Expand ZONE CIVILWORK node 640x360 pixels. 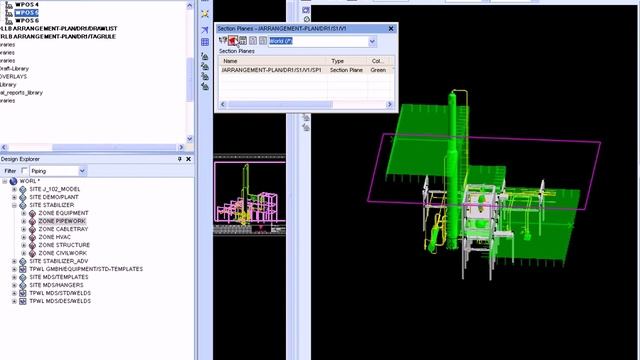pyautogui.click(x=24, y=253)
